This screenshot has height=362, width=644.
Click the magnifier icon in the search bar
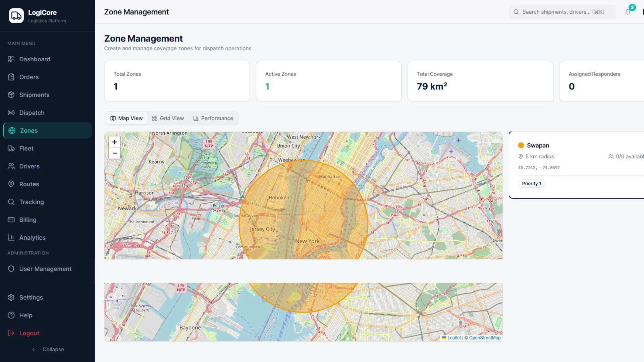[x=516, y=12]
